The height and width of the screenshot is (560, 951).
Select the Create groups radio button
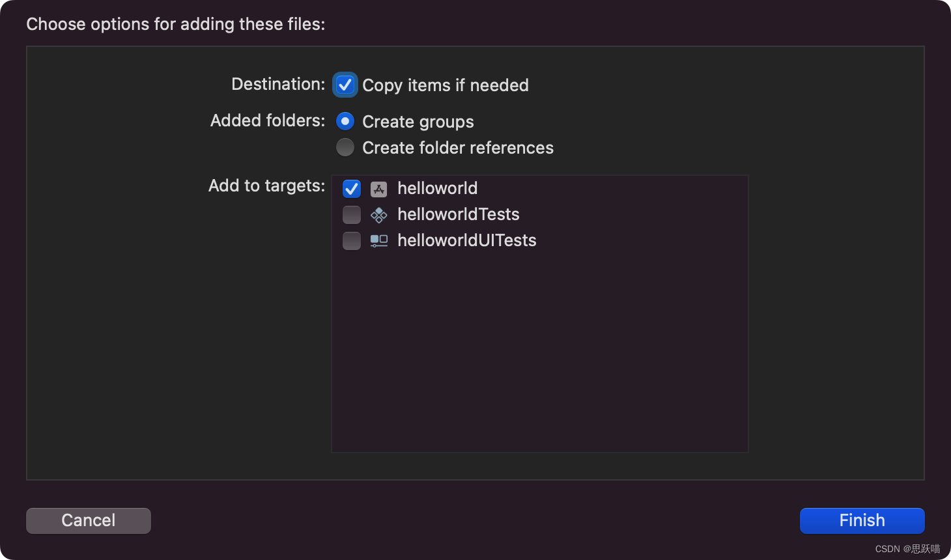coord(345,121)
